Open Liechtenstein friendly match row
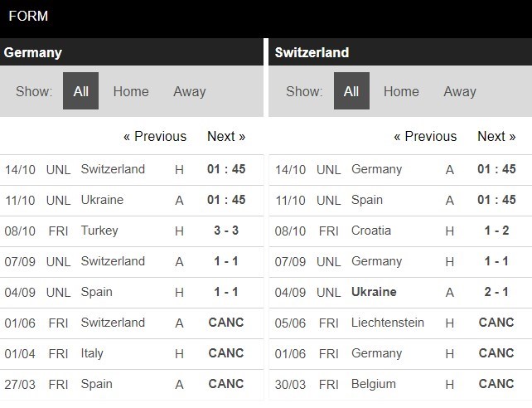Viewport: 532px width, 408px height. (386, 323)
